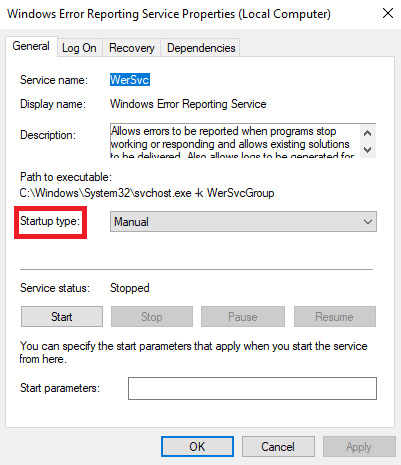
Task: Click the Apply button
Action: 359,447
